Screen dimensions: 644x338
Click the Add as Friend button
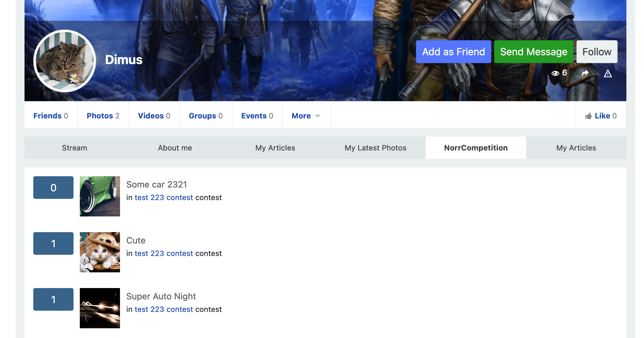coord(454,52)
